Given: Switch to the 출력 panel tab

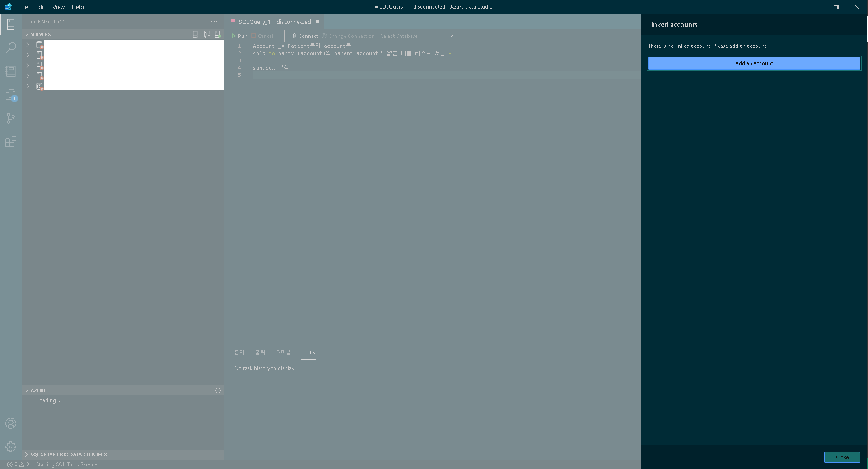Looking at the screenshot, I should pyautogui.click(x=260, y=353).
